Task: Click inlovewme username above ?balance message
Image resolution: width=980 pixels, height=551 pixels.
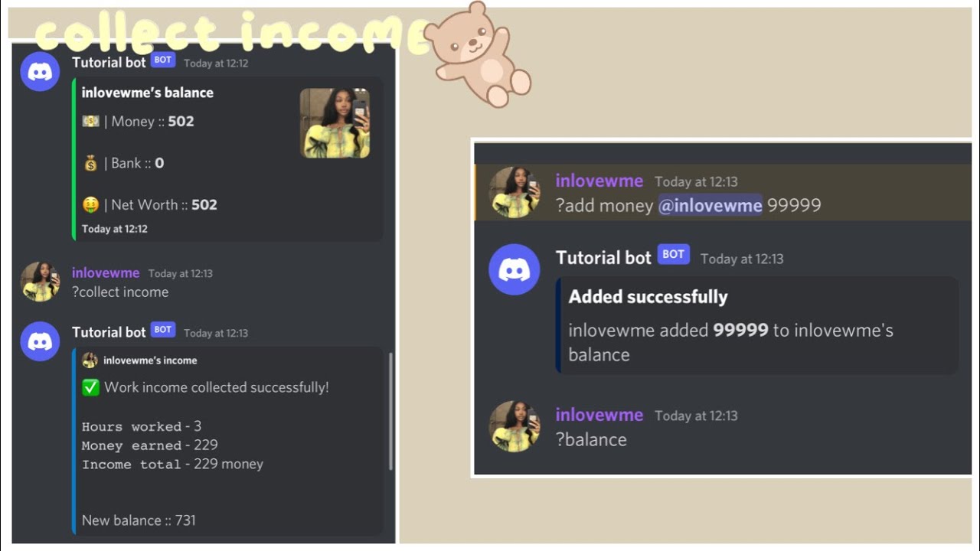Action: (x=599, y=415)
